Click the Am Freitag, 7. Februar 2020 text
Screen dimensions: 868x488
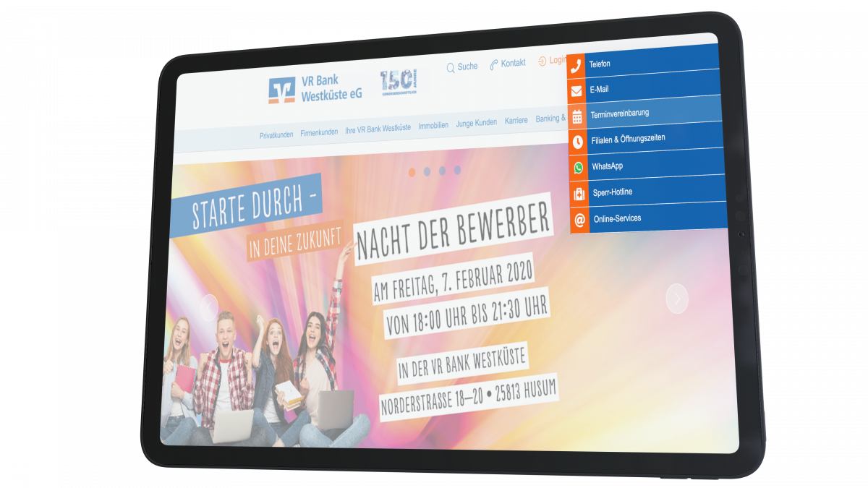coord(454,281)
